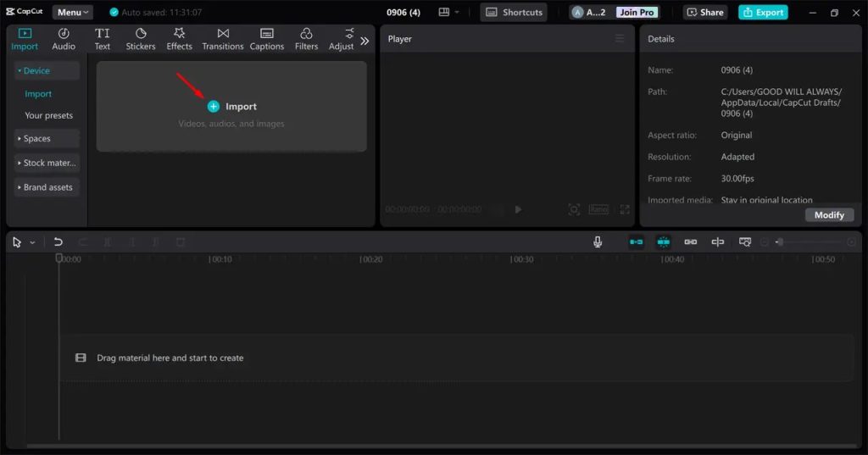Viewport: 868px width, 455px height.
Task: Open the Menu dropdown at top left
Action: coord(73,13)
